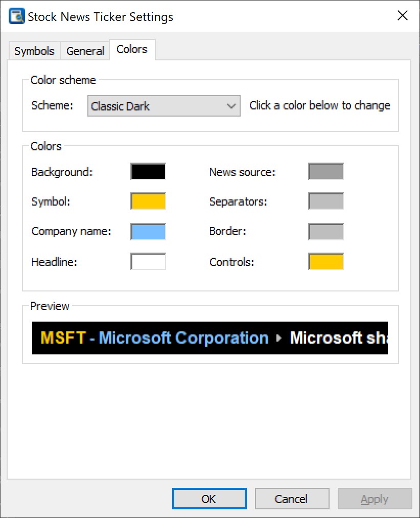Click the 'Symbol:' label
Image resolution: width=420 pixels, height=518 pixels.
pos(51,201)
